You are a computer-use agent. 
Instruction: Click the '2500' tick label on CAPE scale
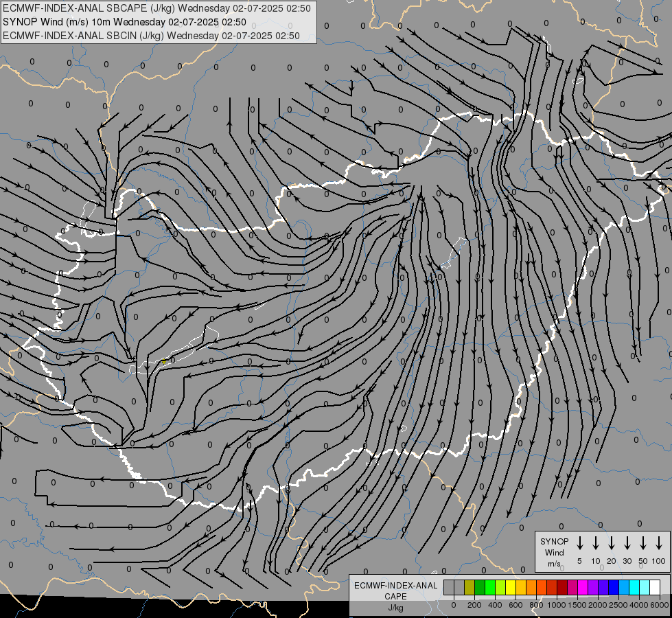pos(618,605)
